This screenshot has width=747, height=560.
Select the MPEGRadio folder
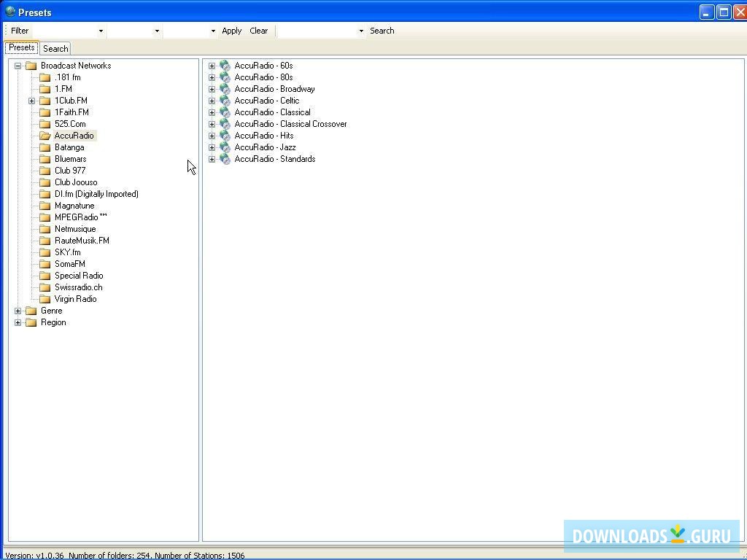coord(80,217)
